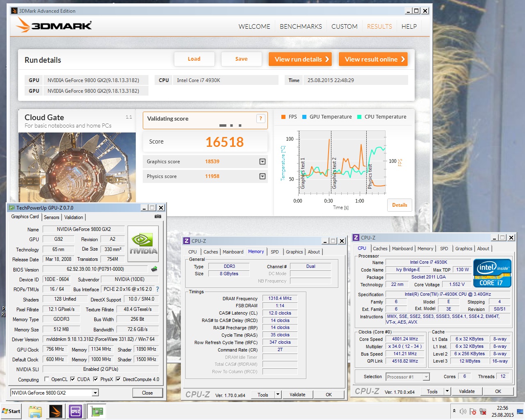Viewport: 525px width, 420px height.
Task: Click the CPU-Z taskbar icon
Action: click(x=76, y=411)
